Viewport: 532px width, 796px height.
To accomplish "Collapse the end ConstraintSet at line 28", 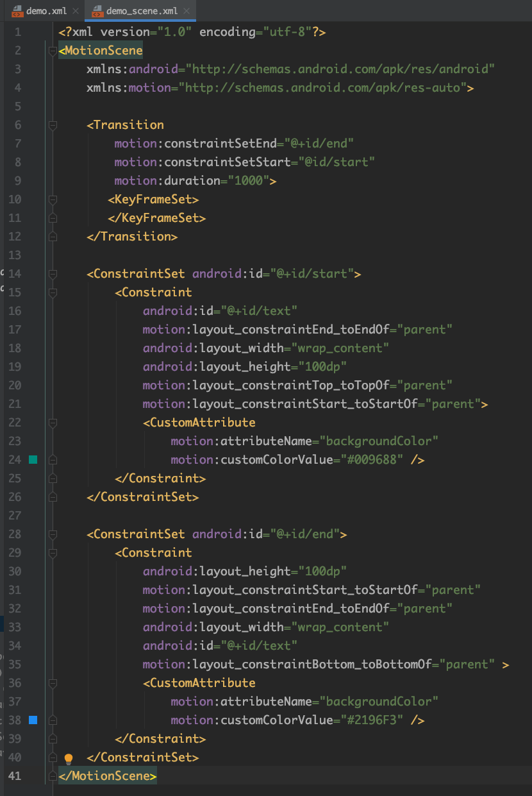I will [x=53, y=534].
